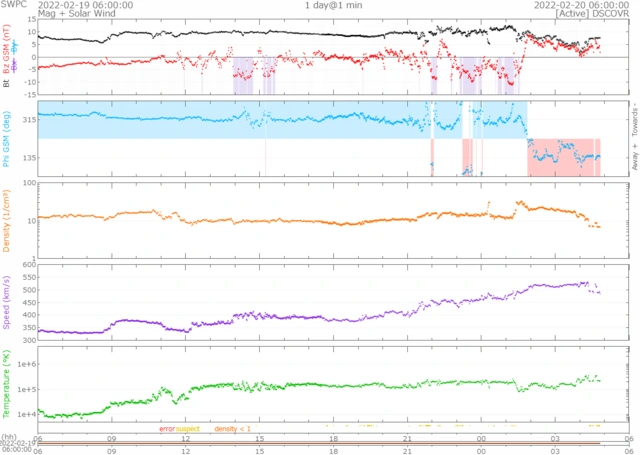The image size is (640, 455).
Task: Click the '550' tick on Speed axis
Action: tap(29, 277)
